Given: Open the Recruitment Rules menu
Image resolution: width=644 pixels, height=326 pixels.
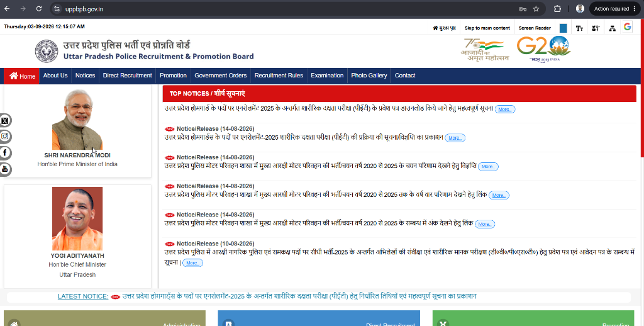Looking at the screenshot, I should pyautogui.click(x=279, y=76).
